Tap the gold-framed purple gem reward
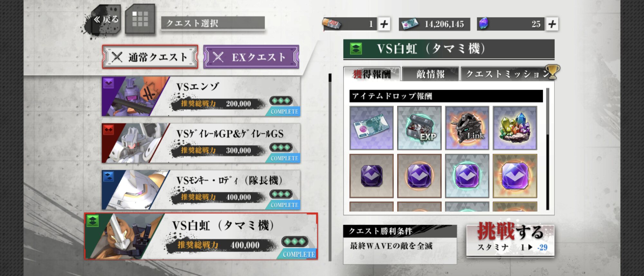Screen dimensions: 644x276 515,176
